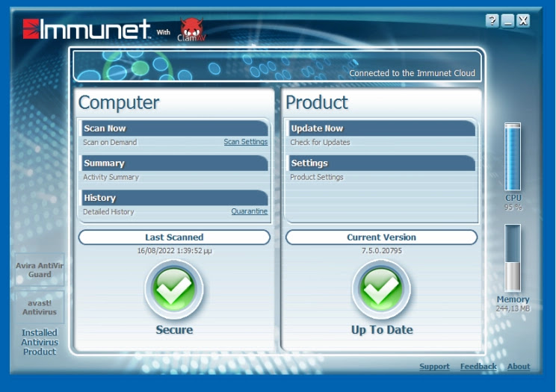The image size is (556, 392).
Task: Click the 'Installed Antivirus Product' label
Action: click(x=40, y=342)
